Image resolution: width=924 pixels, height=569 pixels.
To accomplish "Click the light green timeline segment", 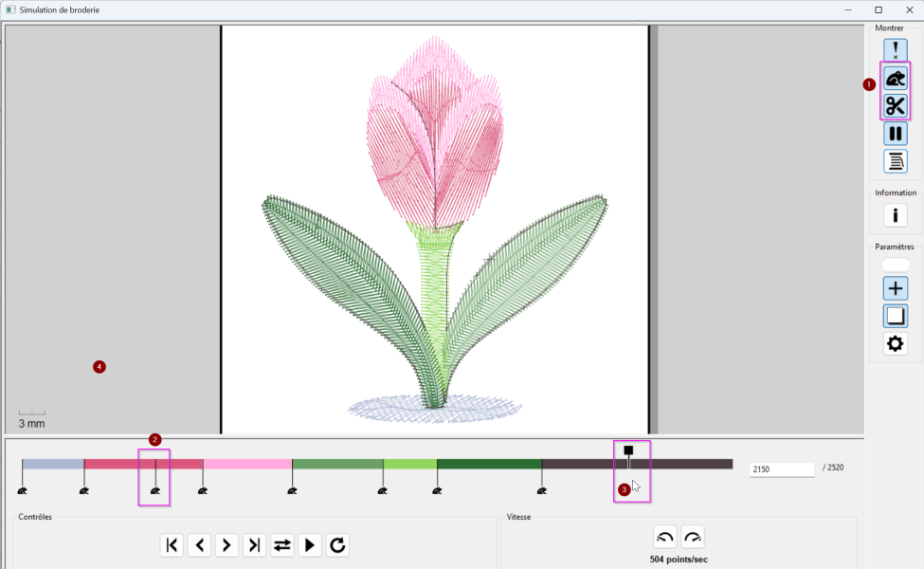I will pyautogui.click(x=410, y=464).
